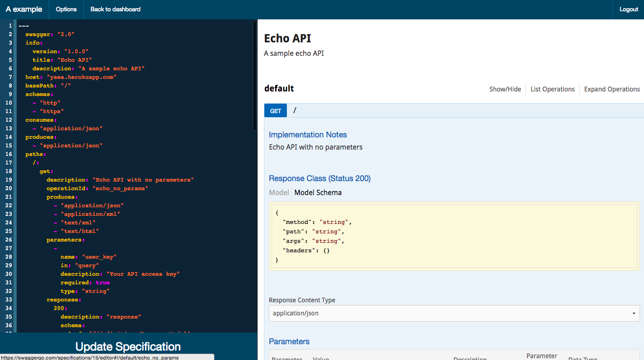Click the default section heading
The height and width of the screenshot is (360, 644).
coord(279,88)
